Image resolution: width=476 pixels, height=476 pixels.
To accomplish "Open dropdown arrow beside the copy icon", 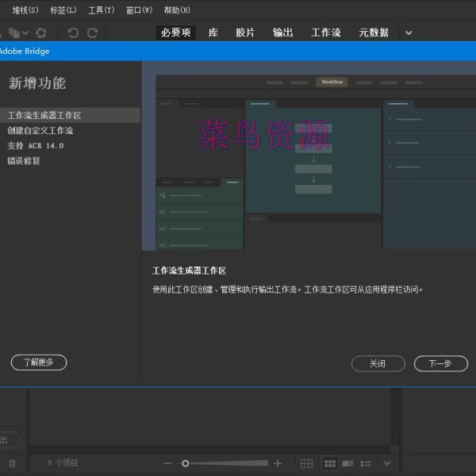I will click(x=25, y=33).
